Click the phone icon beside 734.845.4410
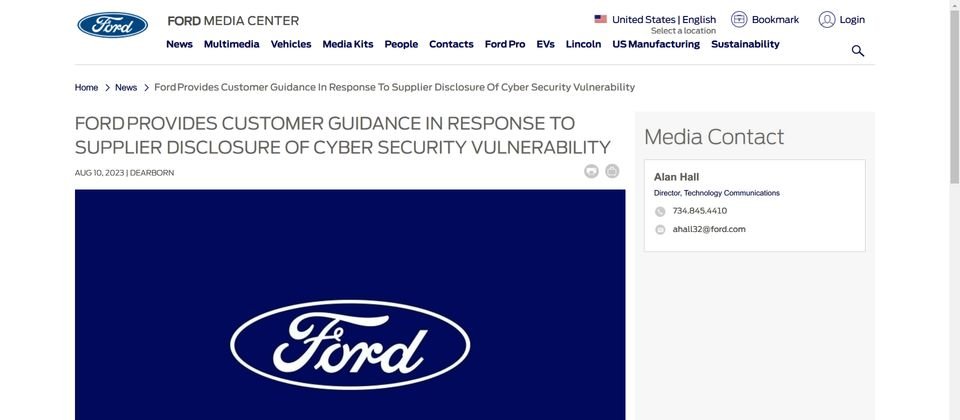960x420 pixels. pos(660,212)
